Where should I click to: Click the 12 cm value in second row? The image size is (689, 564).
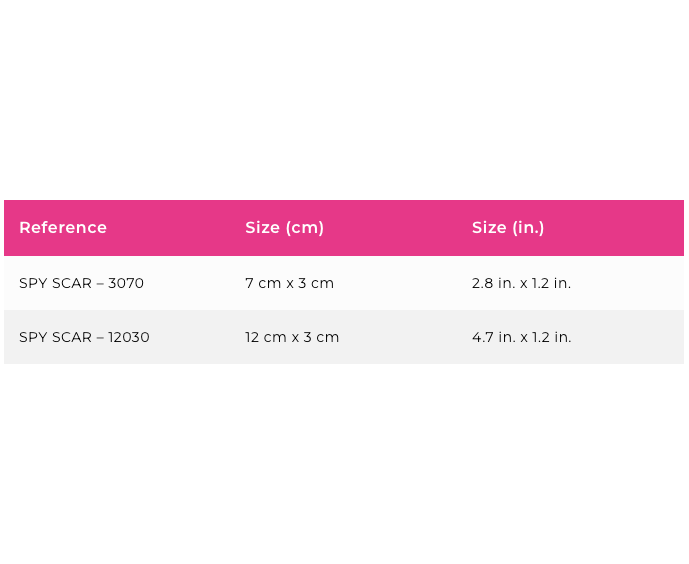[266, 337]
